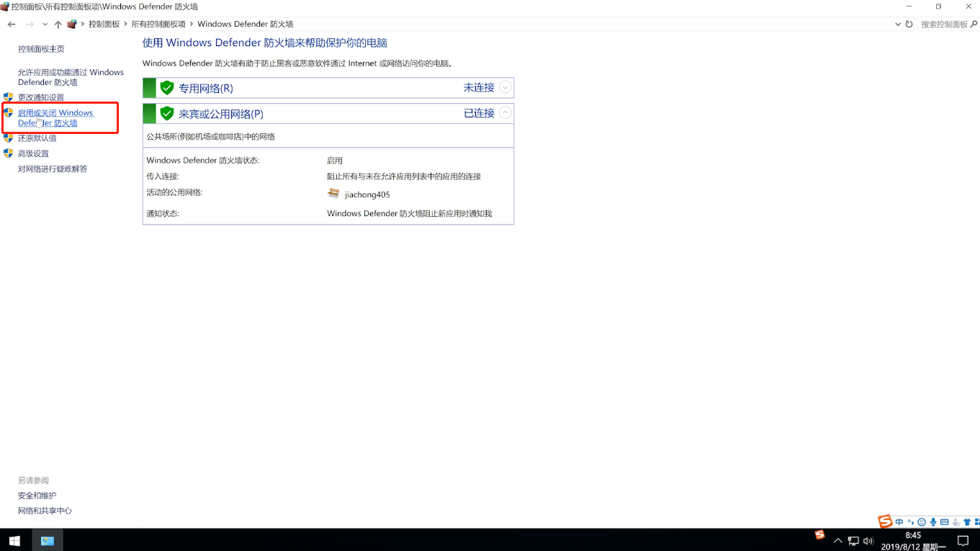Screen dimensions: 980x551
Task: Click the search magnifier icon
Action: (x=974, y=24)
